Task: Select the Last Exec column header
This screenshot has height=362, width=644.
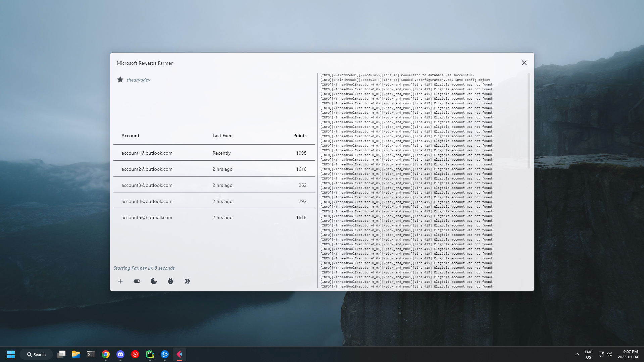Action: 222,136
